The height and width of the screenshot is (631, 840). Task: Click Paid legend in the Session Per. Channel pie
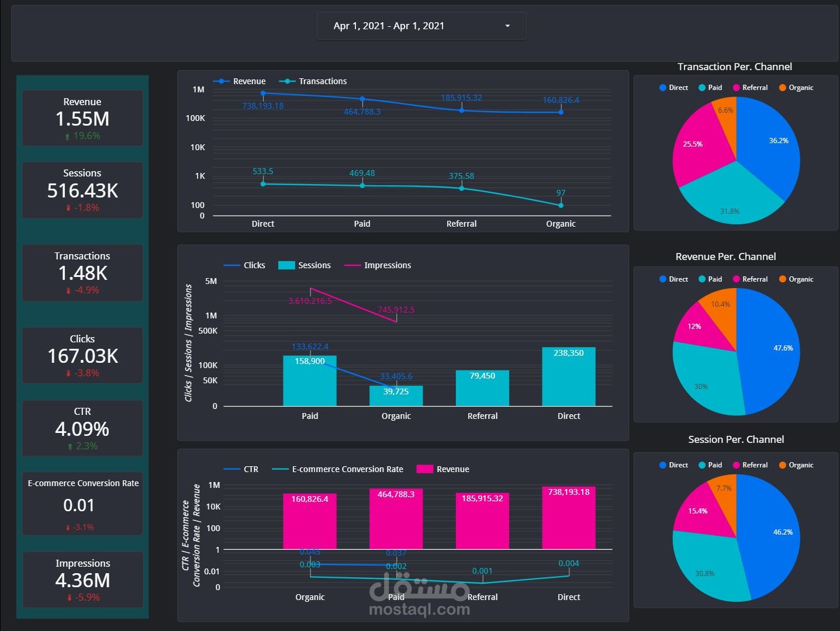click(x=710, y=465)
